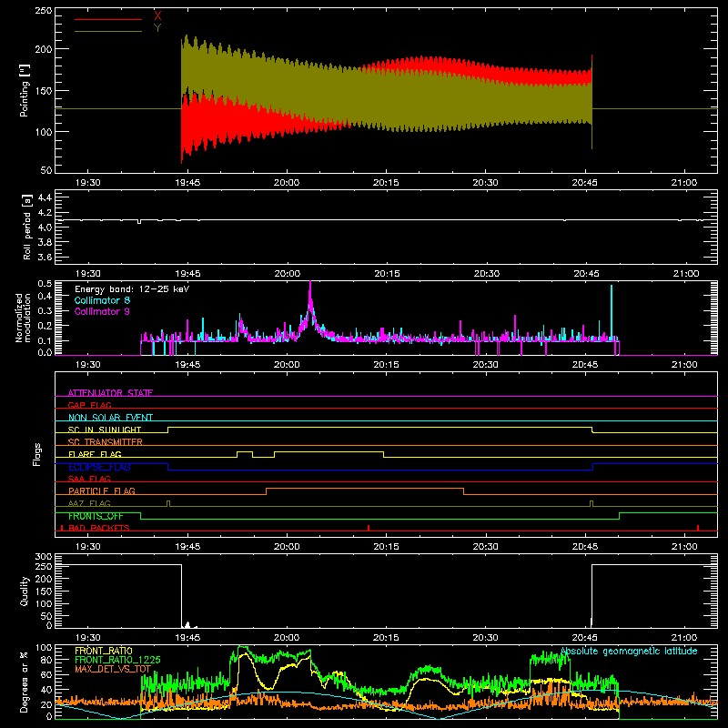Image resolution: width=728 pixels, height=728 pixels.
Task: Click the Degrees or % axis title
Action: click(x=25, y=682)
